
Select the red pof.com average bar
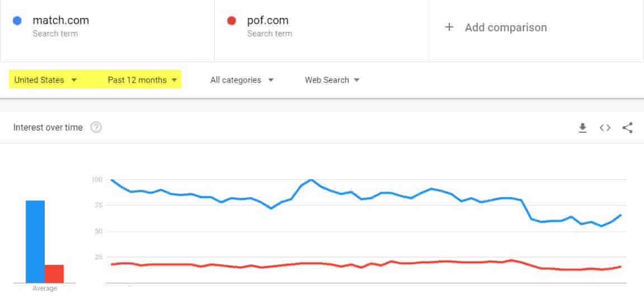pyautogui.click(x=54, y=274)
